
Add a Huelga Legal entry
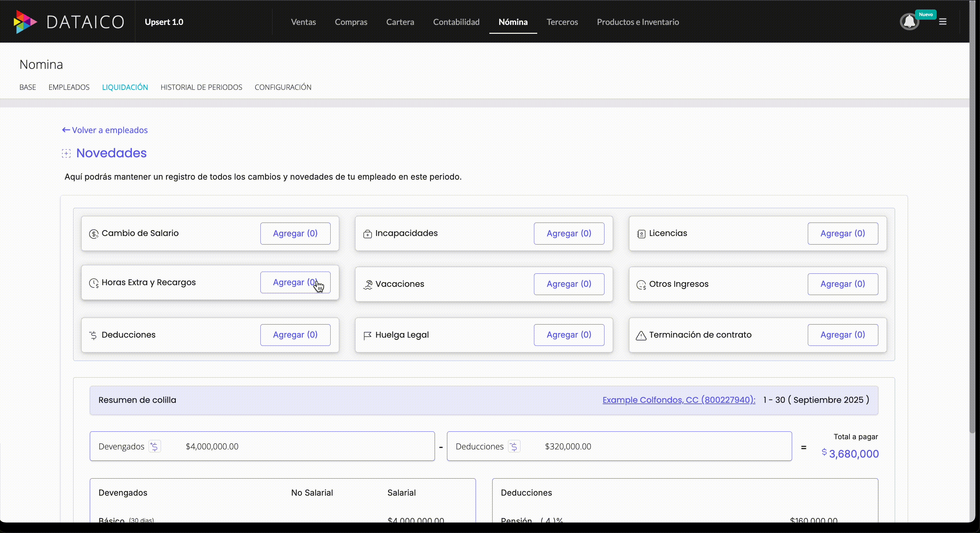(569, 335)
